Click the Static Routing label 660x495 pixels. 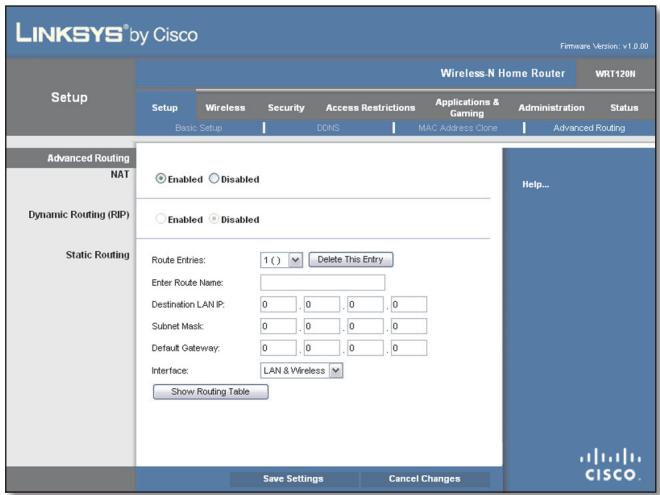98,255
